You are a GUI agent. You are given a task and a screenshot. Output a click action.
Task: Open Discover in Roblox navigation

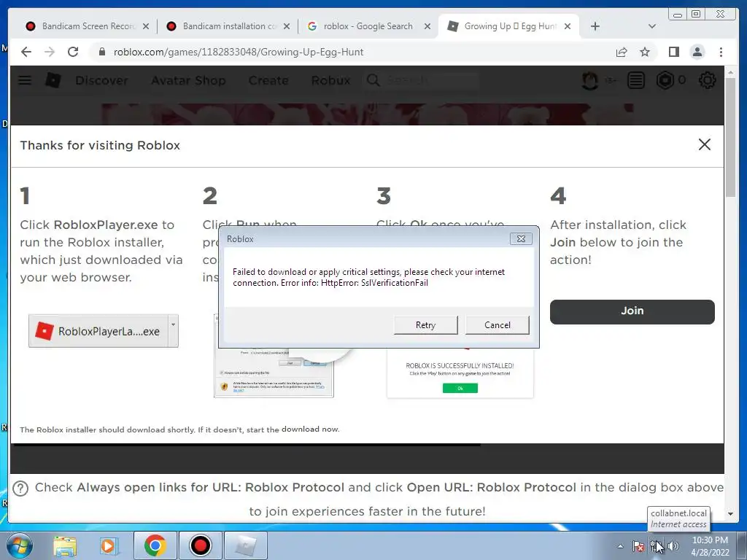point(101,80)
